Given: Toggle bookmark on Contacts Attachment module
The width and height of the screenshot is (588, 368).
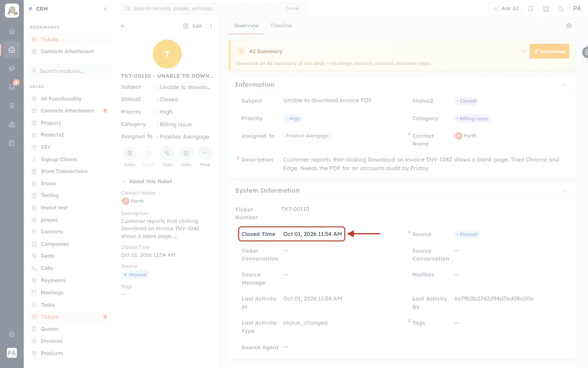Looking at the screenshot, I should tap(105, 111).
